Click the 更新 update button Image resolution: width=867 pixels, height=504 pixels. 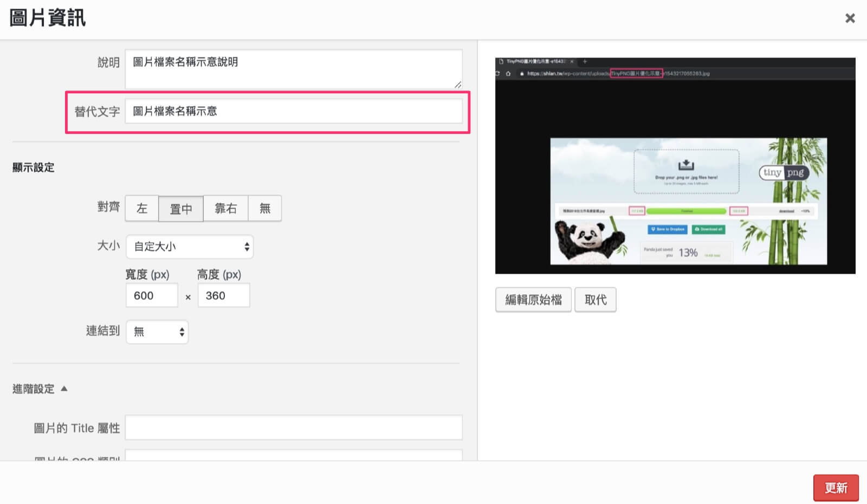click(836, 488)
